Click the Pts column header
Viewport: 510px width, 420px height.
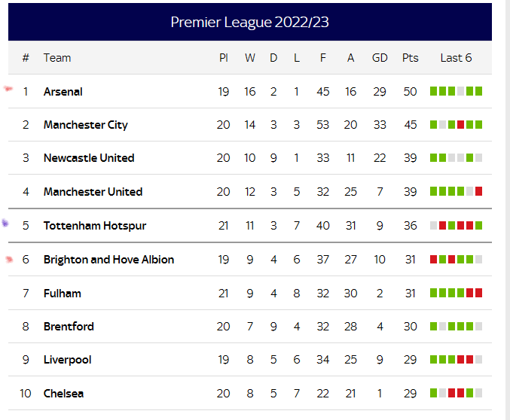(410, 58)
